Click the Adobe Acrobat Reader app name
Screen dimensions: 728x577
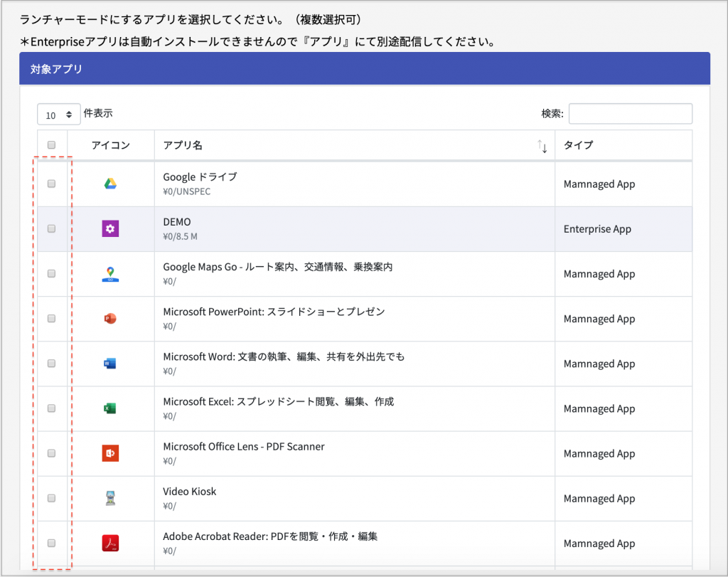click(270, 536)
